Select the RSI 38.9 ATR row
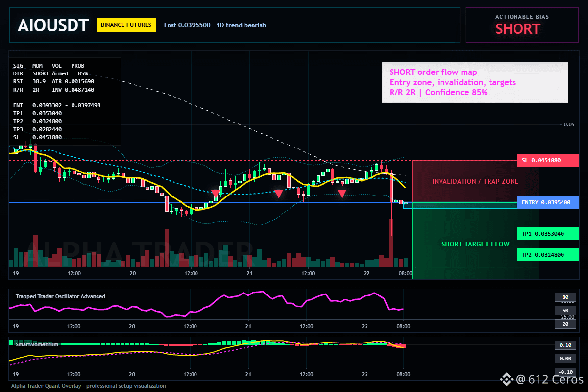The height and width of the screenshot is (392, 588). click(53, 81)
